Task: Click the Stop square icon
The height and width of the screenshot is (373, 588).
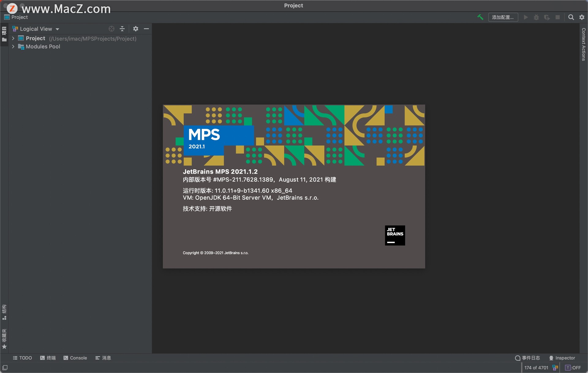Action: (x=558, y=17)
